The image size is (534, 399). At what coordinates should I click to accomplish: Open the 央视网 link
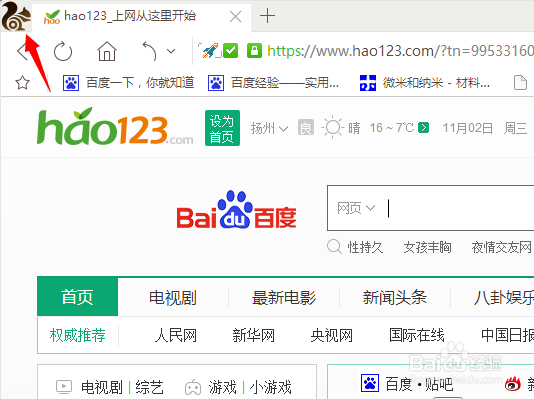point(331,335)
